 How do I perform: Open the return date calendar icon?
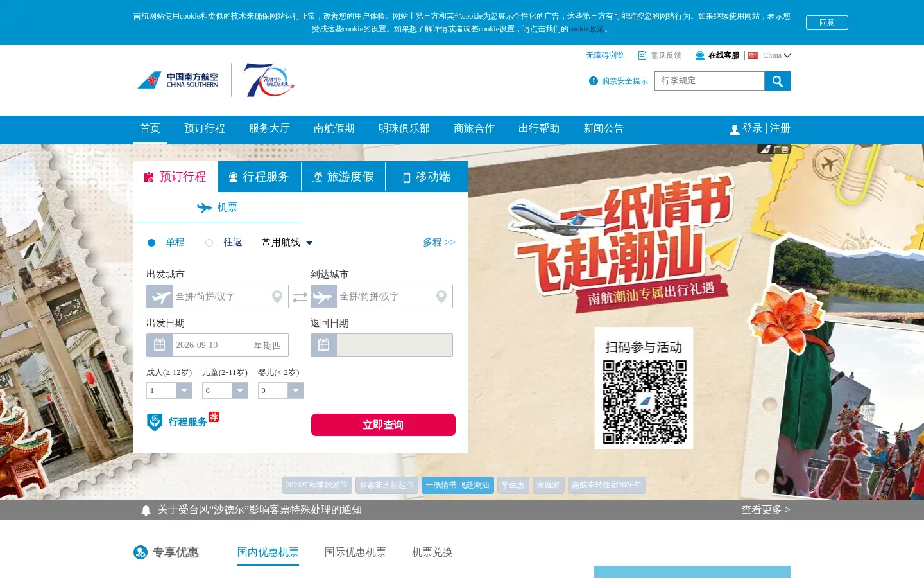(324, 346)
